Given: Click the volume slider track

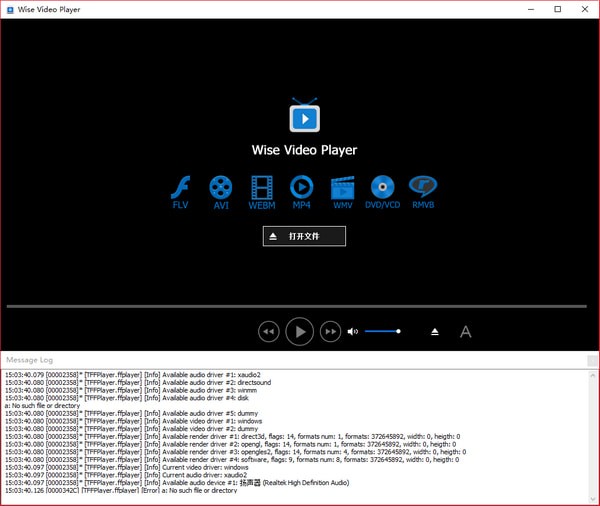Looking at the screenshot, I should pyautogui.click(x=382, y=331).
